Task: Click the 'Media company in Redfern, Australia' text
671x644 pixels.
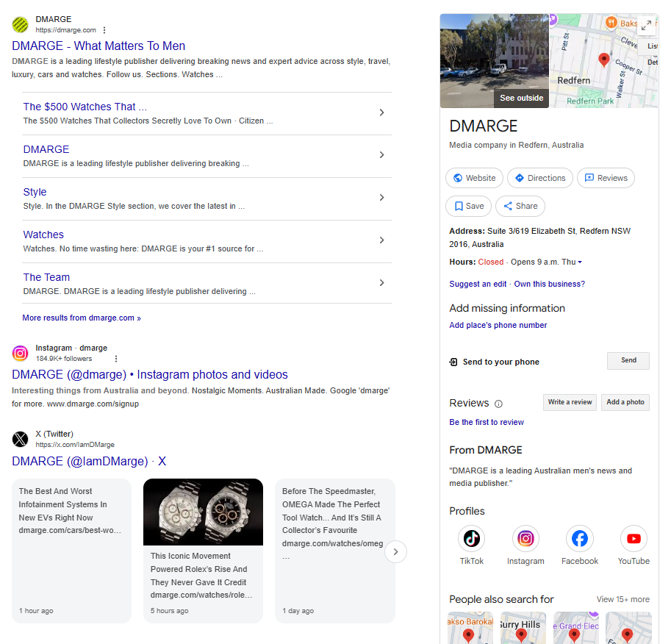Action: (x=517, y=145)
